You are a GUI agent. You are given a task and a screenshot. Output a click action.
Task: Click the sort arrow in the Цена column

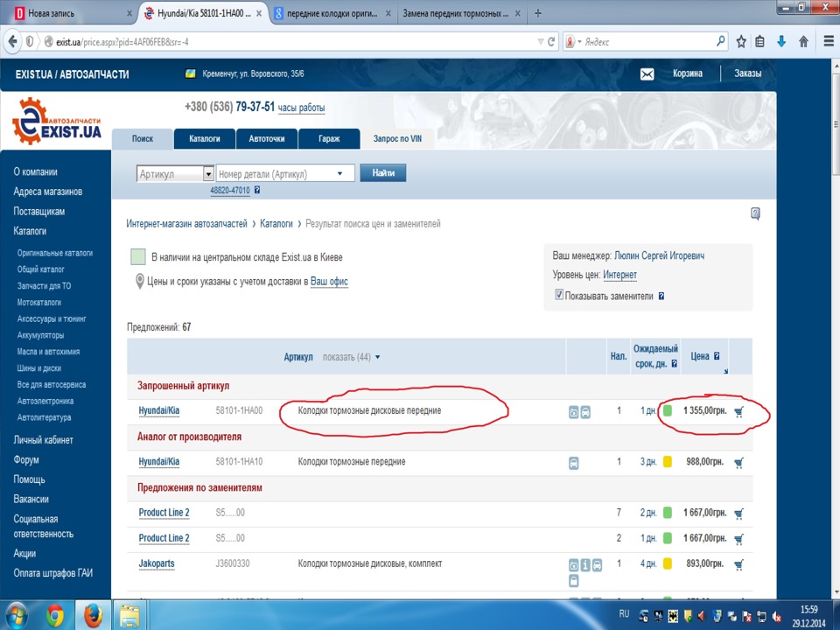pos(726,371)
